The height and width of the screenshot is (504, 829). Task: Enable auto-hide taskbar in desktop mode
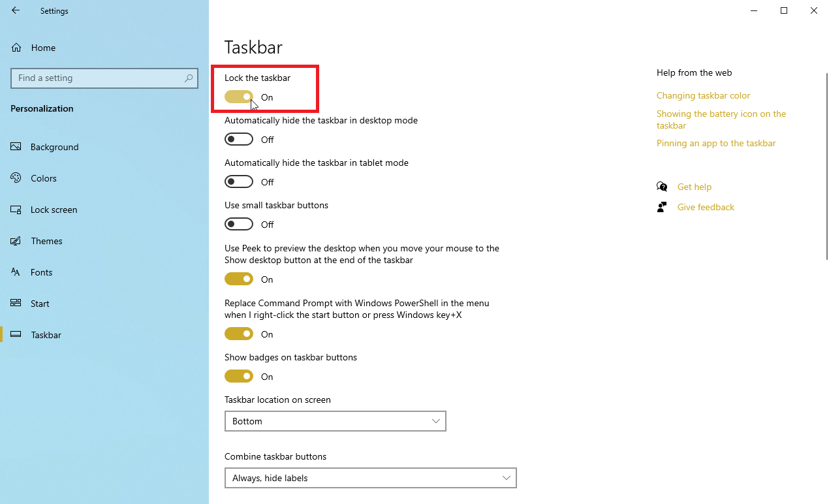click(239, 139)
